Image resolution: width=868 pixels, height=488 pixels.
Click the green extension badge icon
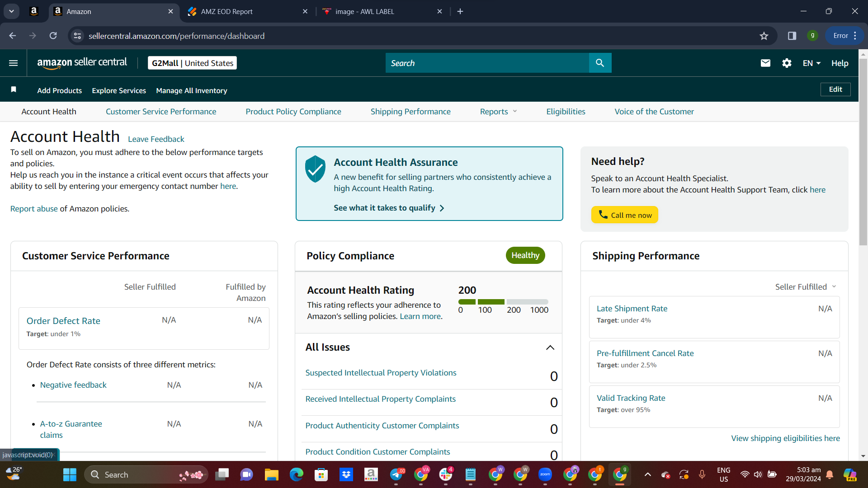coord(812,36)
